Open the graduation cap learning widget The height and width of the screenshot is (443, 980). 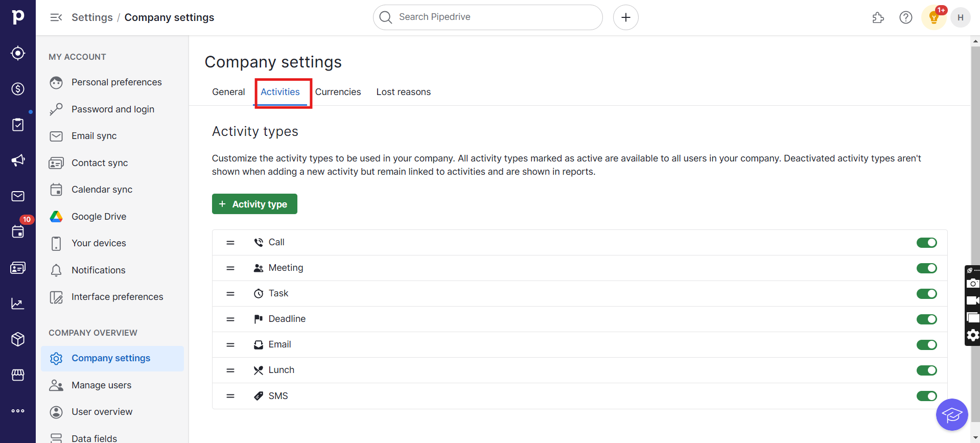pyautogui.click(x=952, y=414)
